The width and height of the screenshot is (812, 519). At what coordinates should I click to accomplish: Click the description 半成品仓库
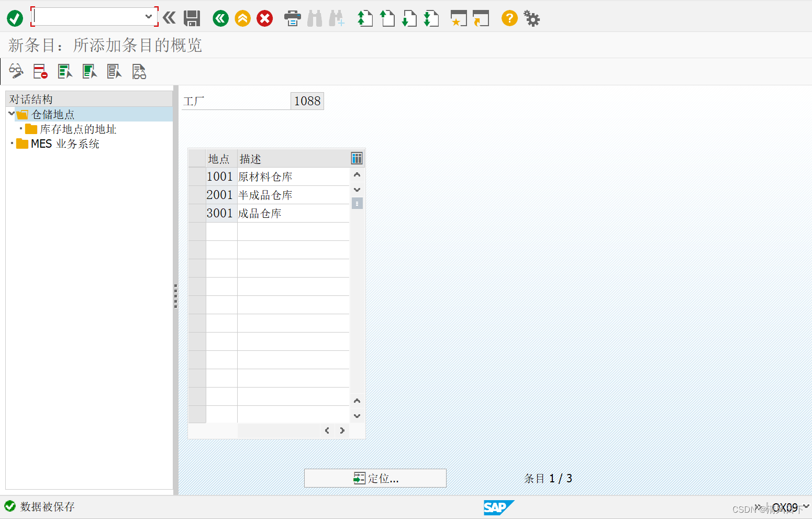(293, 195)
